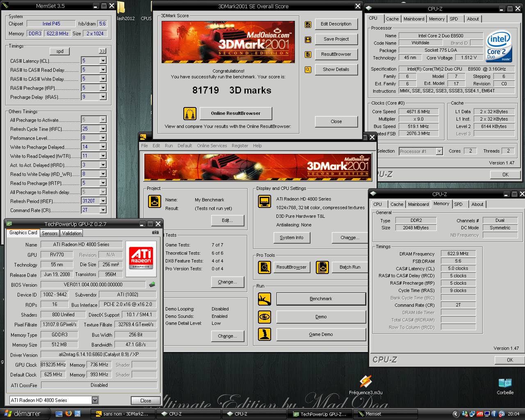Open the Online Services menu
This screenshot has height=420, width=525.
point(212,146)
